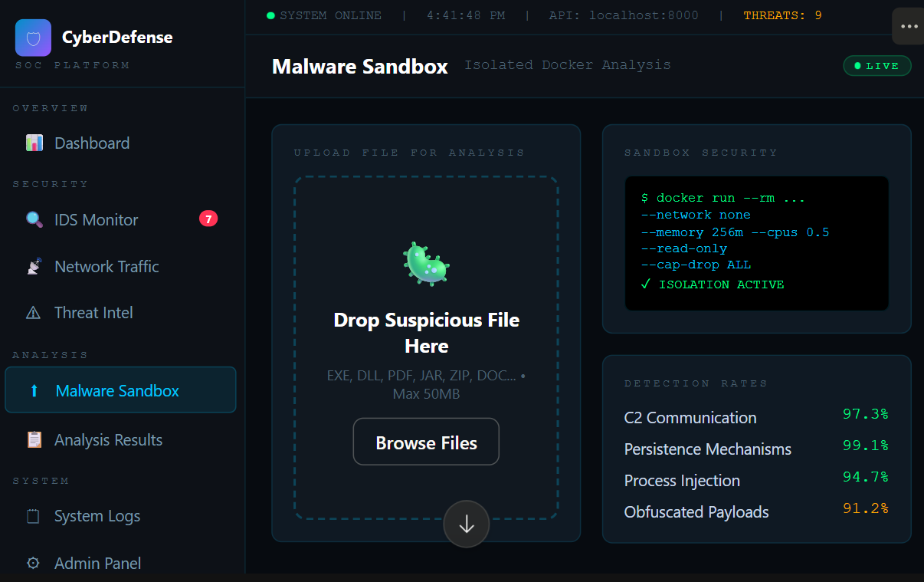Click the System Logs notepad icon

coord(34,516)
